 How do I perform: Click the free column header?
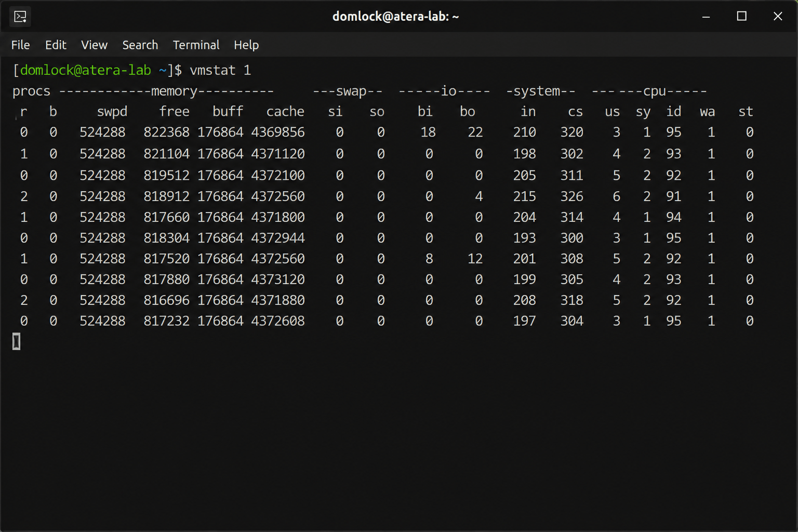[x=174, y=112]
